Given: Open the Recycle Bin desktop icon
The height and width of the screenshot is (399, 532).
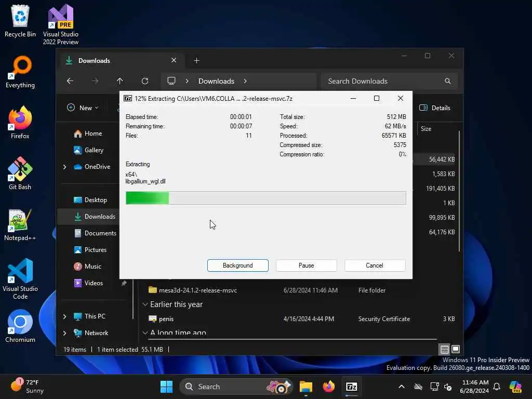Looking at the screenshot, I should coord(20,20).
